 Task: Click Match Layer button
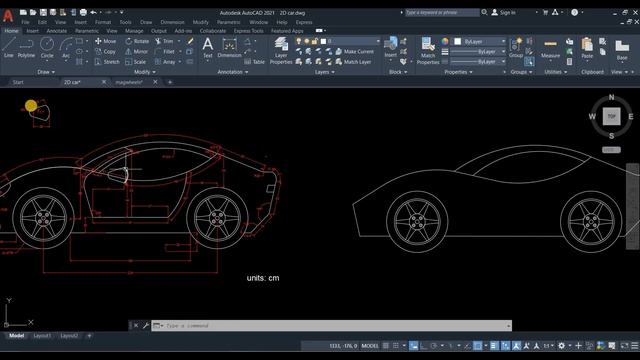pyautogui.click(x=353, y=62)
